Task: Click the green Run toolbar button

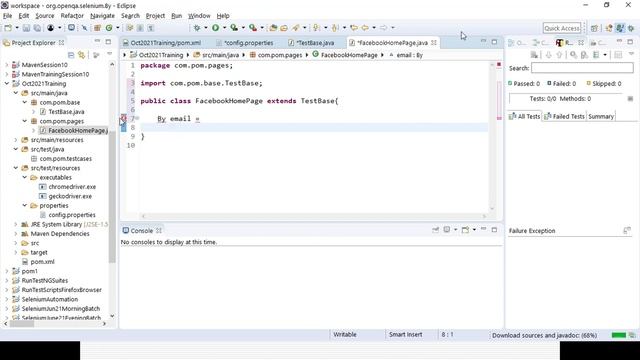Action: click(216, 28)
